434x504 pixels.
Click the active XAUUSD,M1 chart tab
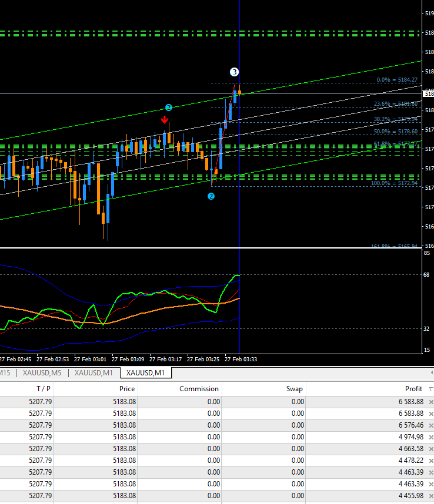tap(145, 372)
